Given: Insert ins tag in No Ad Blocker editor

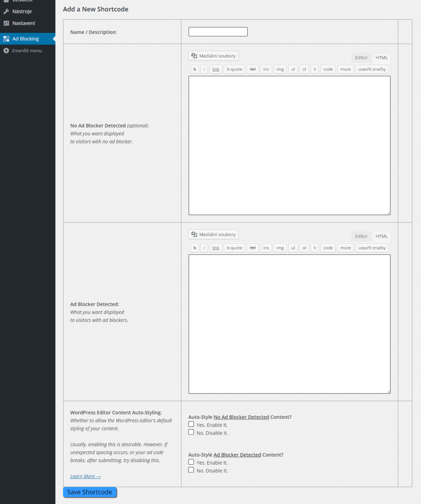Looking at the screenshot, I should click(266, 69).
